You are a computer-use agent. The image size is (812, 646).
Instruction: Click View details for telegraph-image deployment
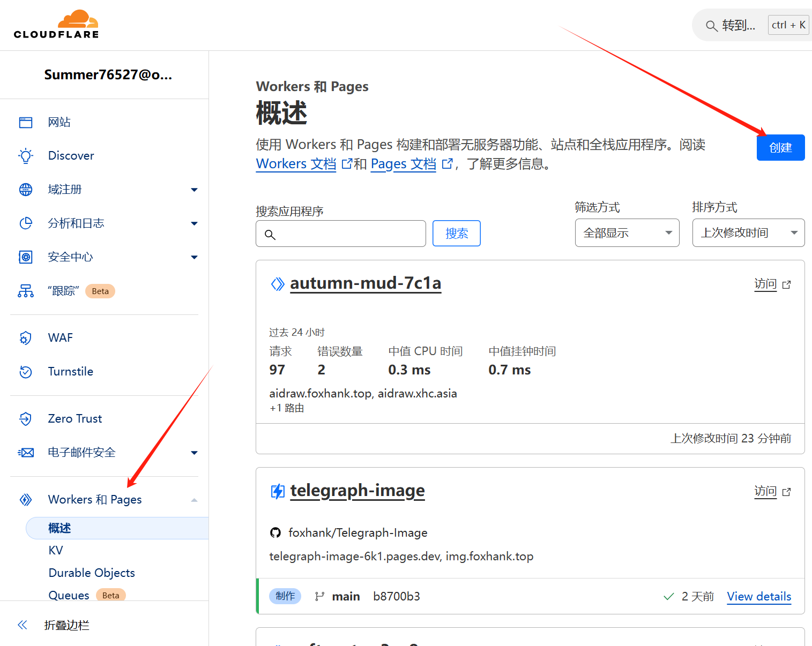tap(759, 596)
